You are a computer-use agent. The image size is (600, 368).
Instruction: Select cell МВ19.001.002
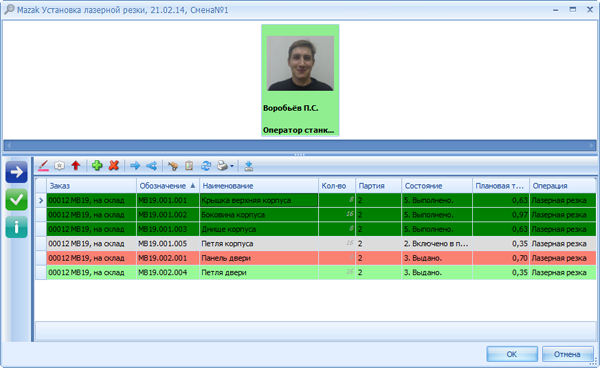[168, 215]
